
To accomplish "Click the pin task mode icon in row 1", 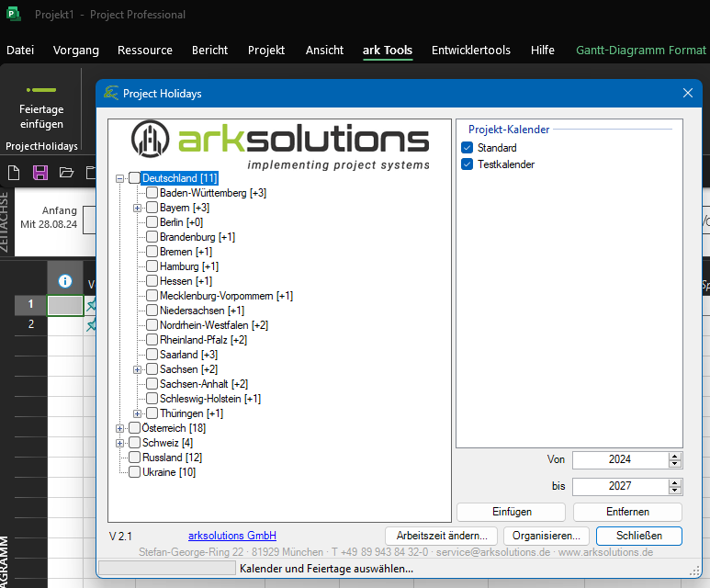I will pos(91,305).
